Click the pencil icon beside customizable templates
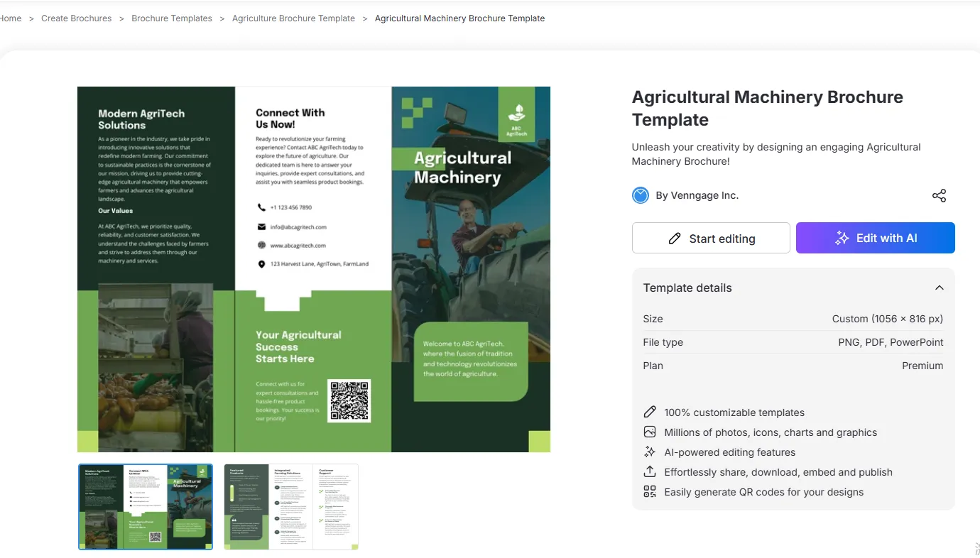 coord(649,412)
